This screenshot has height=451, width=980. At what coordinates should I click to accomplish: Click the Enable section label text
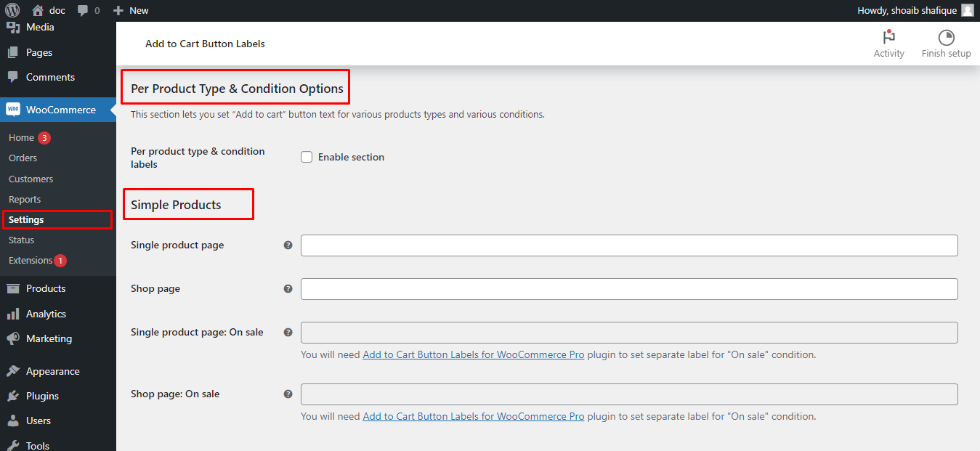tap(351, 157)
